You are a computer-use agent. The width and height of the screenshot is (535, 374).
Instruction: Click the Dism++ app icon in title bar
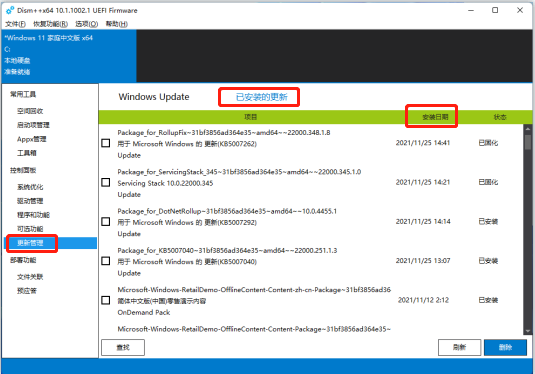[10, 10]
